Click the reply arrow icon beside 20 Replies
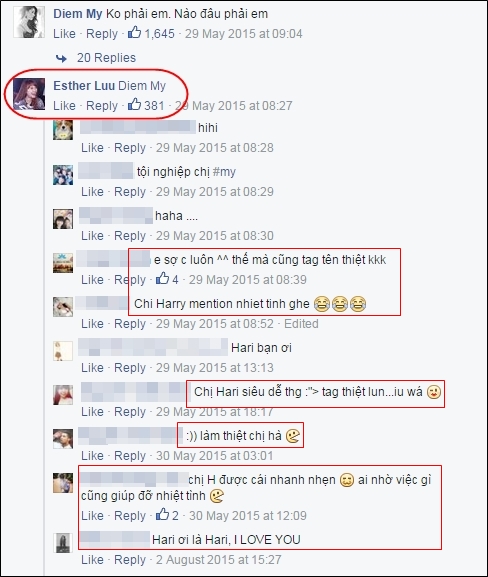 pyautogui.click(x=61, y=58)
